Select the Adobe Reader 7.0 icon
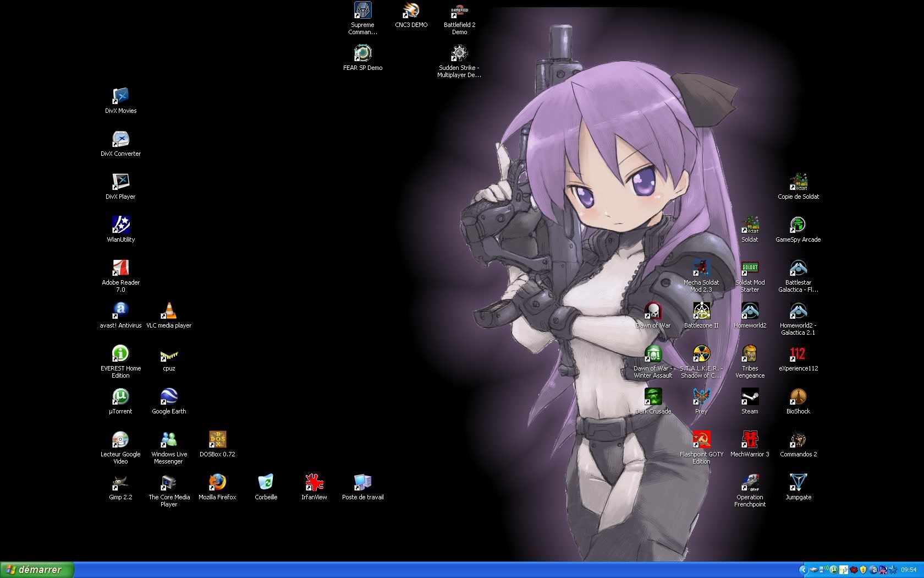This screenshot has width=924, height=578. point(120,268)
